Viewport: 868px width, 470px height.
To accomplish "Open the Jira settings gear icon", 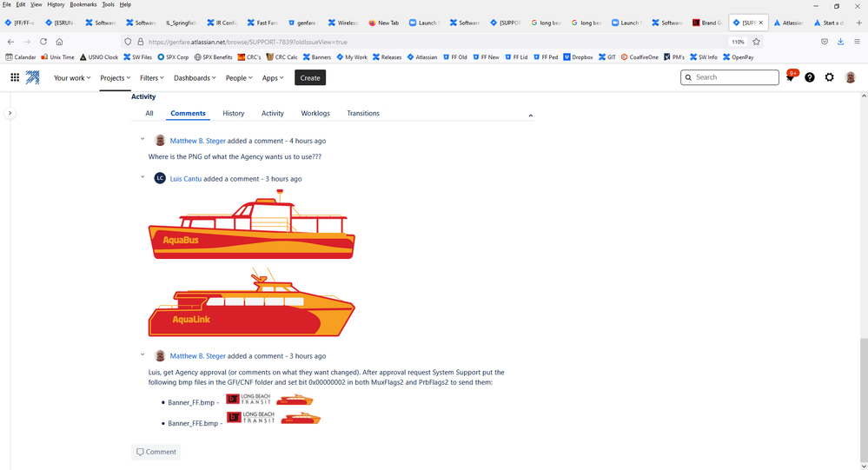I will coord(829,77).
